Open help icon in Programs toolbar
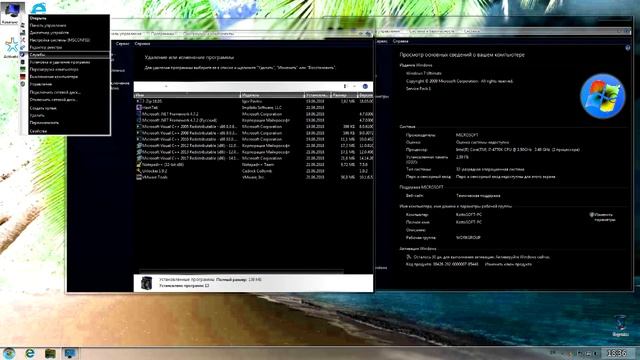Image resolution: width=640 pixels, height=360 pixels. [x=365, y=86]
